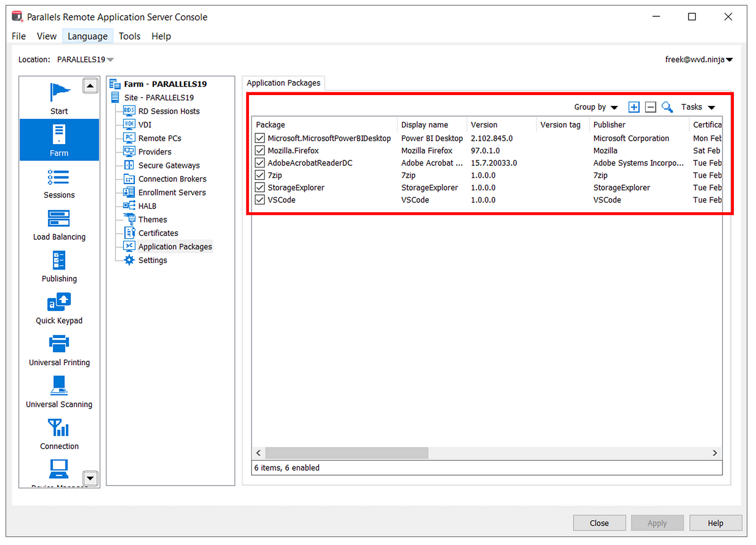Image resolution: width=756 pixels, height=545 pixels.
Task: Open the Group by dropdown
Action: pyautogui.click(x=596, y=107)
